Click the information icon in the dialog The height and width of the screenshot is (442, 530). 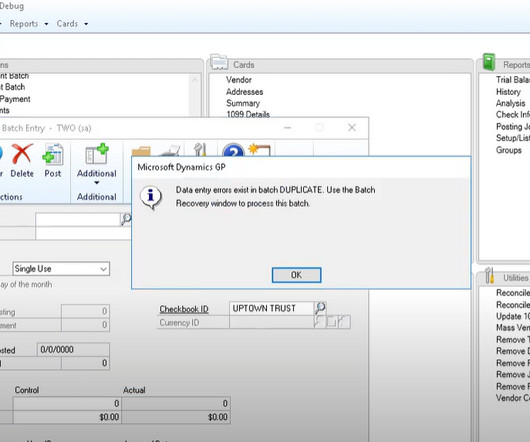click(x=151, y=197)
